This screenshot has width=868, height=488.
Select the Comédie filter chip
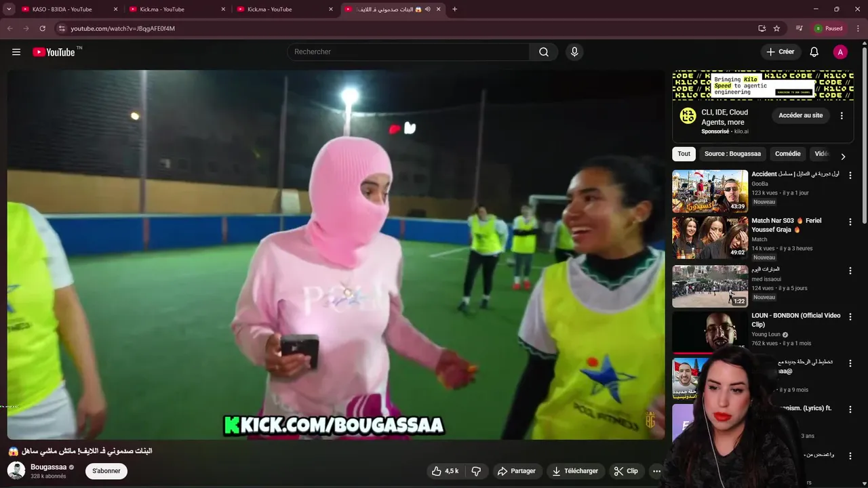point(787,154)
